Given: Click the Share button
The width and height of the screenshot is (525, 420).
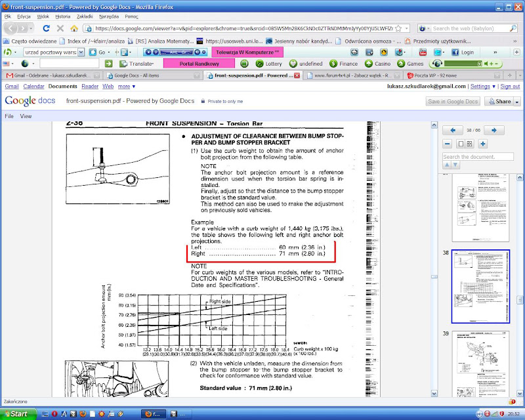Looking at the screenshot, I should pos(499,101).
